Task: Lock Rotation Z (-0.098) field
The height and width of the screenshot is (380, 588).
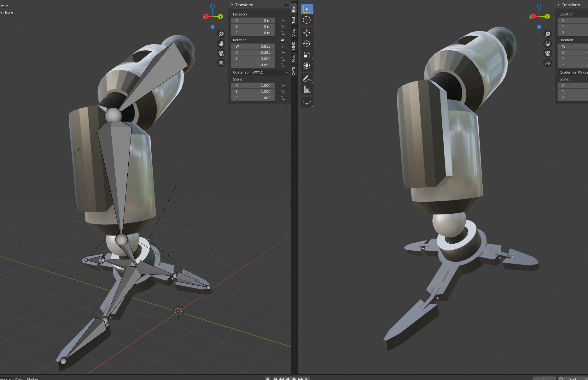Action: point(283,65)
